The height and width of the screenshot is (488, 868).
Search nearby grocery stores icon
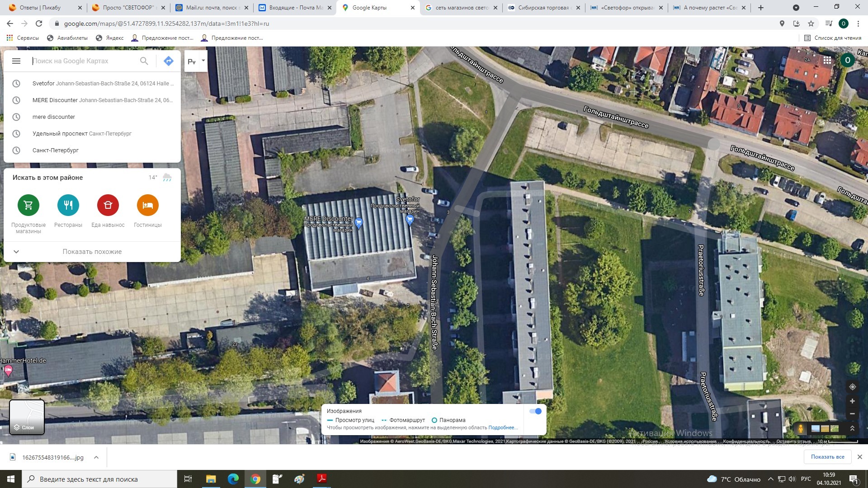pyautogui.click(x=28, y=205)
